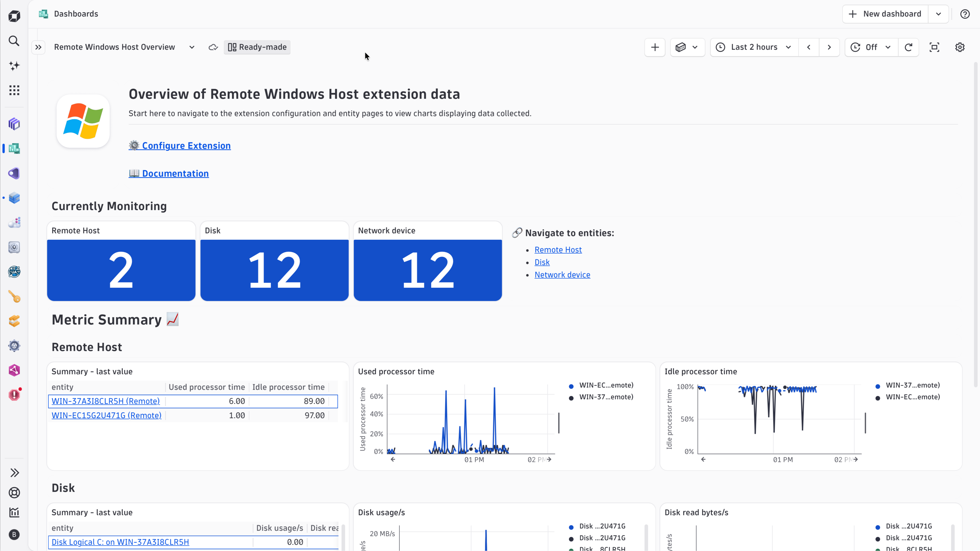
Task: Pan Used processor time chart left
Action: [x=393, y=460]
